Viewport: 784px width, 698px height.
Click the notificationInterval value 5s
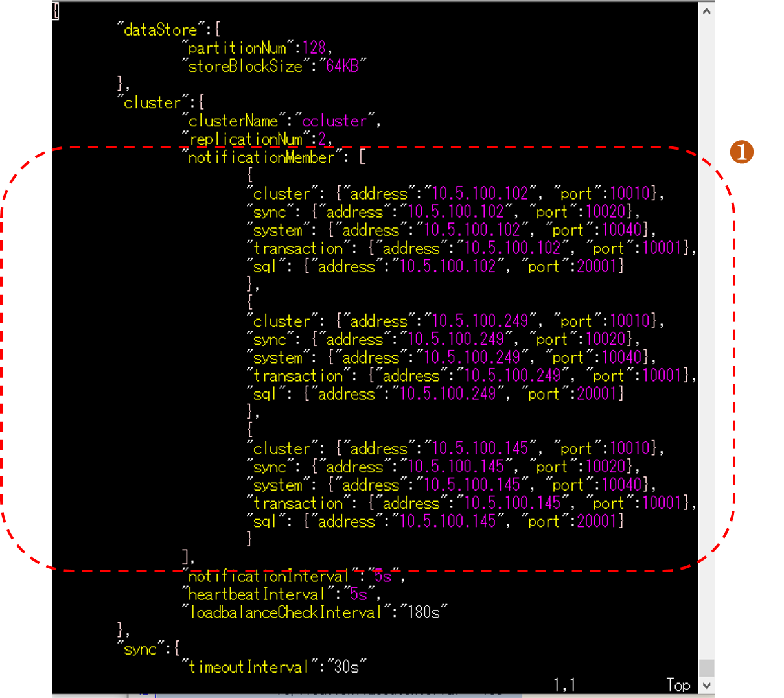point(383,576)
